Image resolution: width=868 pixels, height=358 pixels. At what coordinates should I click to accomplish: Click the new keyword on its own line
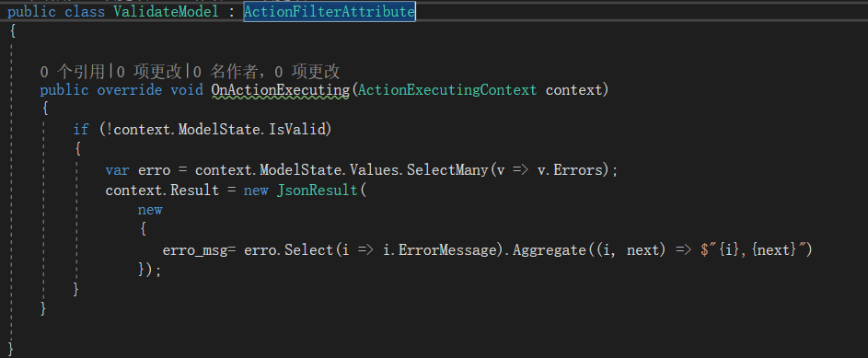150,210
